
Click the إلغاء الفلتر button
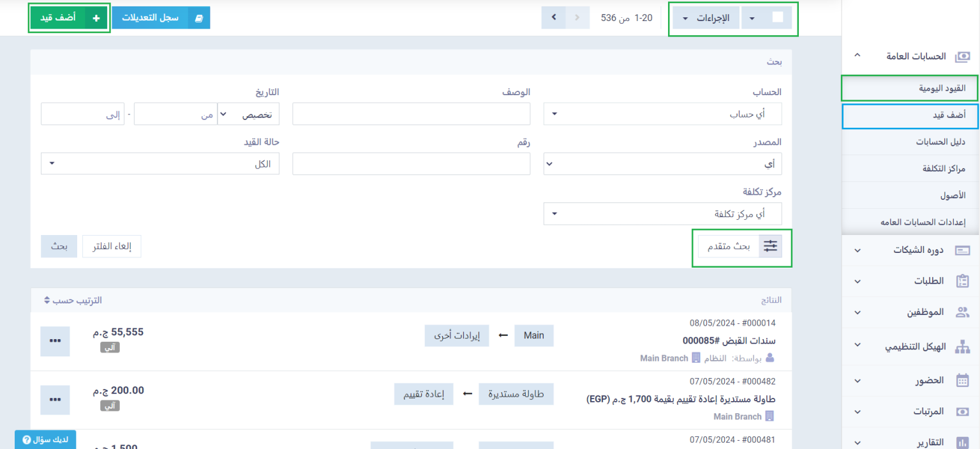112,247
